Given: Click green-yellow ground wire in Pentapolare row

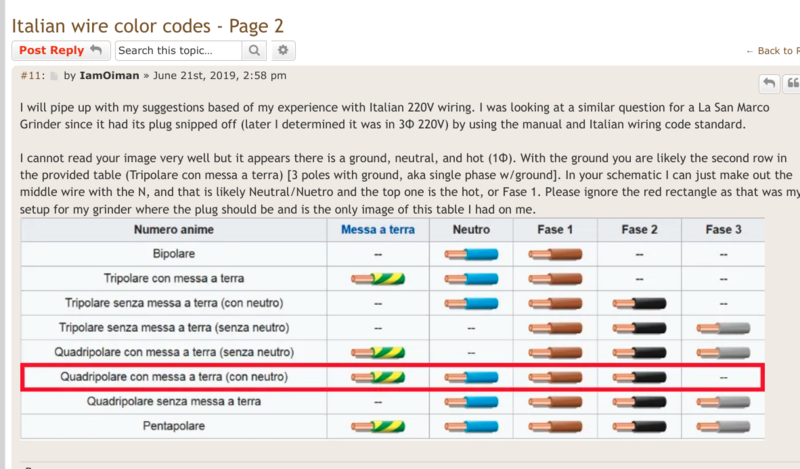Looking at the screenshot, I should (378, 426).
